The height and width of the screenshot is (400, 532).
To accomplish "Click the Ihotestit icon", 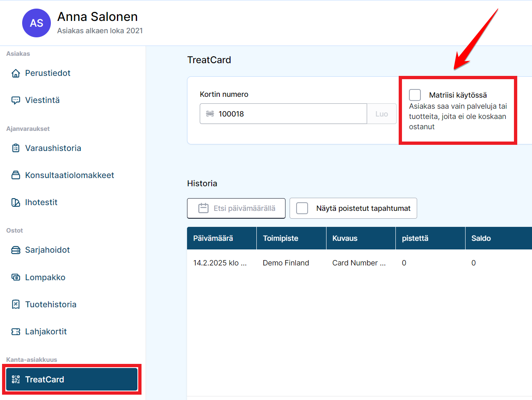I will pos(16,202).
